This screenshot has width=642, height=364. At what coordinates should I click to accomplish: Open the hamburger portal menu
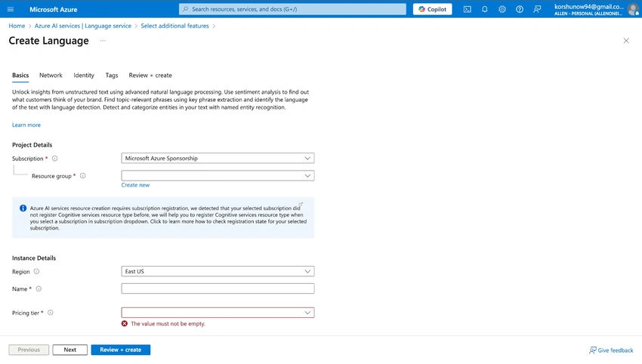point(11,9)
